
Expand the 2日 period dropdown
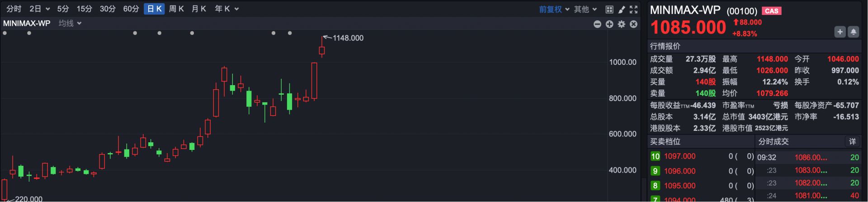[39, 9]
